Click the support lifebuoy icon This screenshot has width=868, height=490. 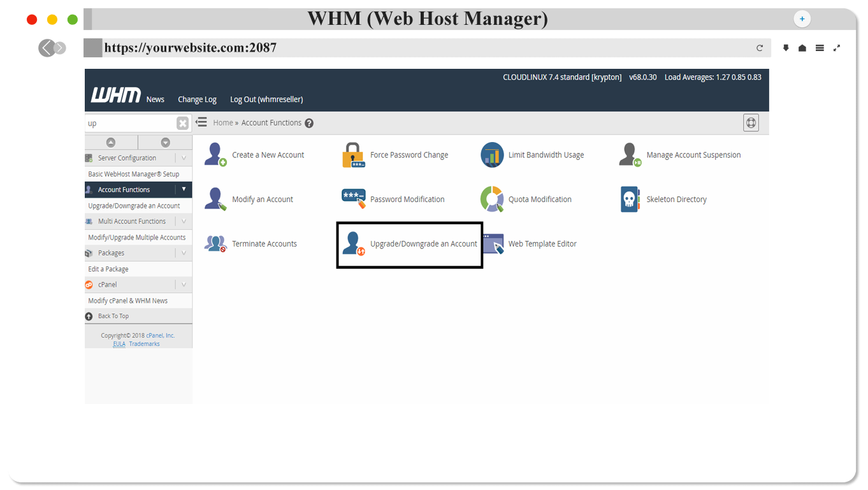[751, 123]
